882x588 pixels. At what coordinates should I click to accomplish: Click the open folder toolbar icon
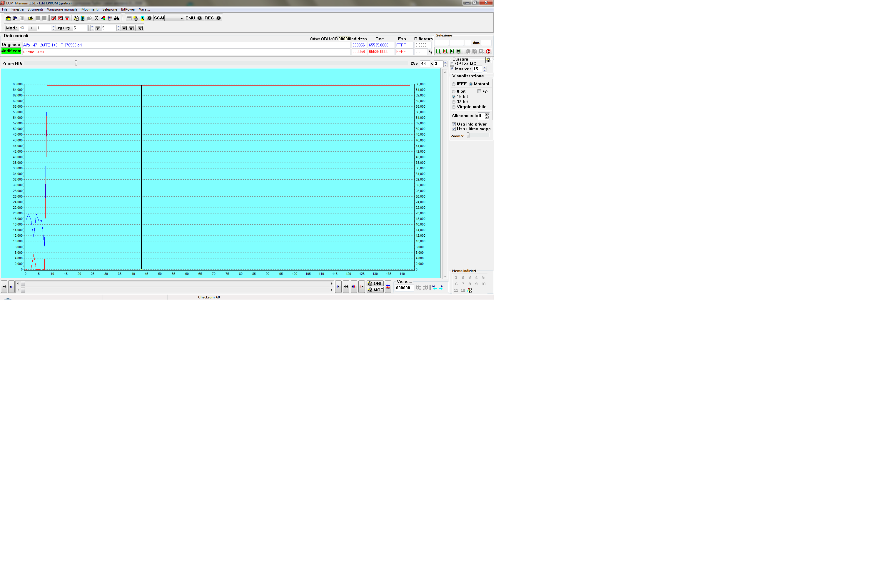31,18
